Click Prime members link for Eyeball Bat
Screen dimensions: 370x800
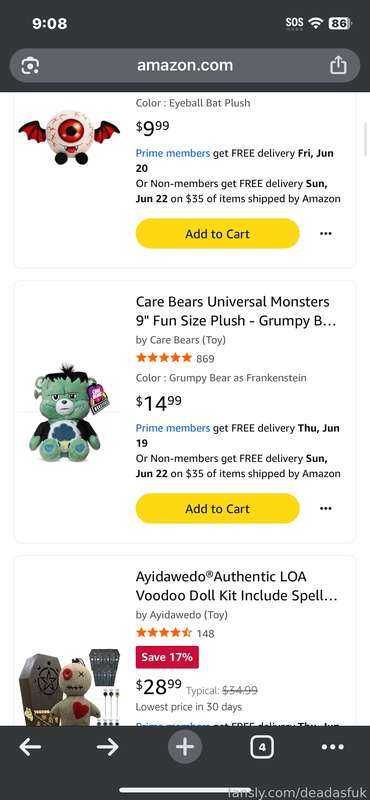172,153
